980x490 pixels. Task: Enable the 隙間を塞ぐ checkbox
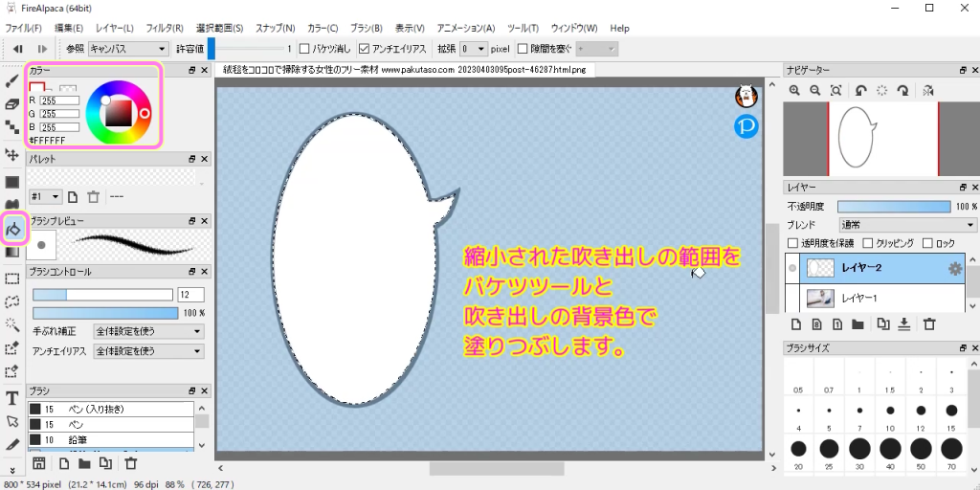[x=523, y=49]
